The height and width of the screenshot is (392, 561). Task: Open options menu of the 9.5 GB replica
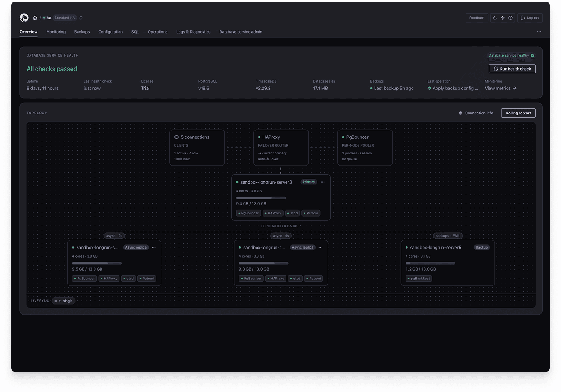click(154, 247)
